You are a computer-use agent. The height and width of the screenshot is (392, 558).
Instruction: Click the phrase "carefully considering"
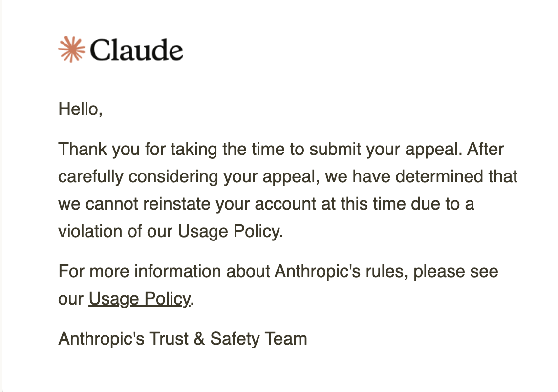[138, 176]
